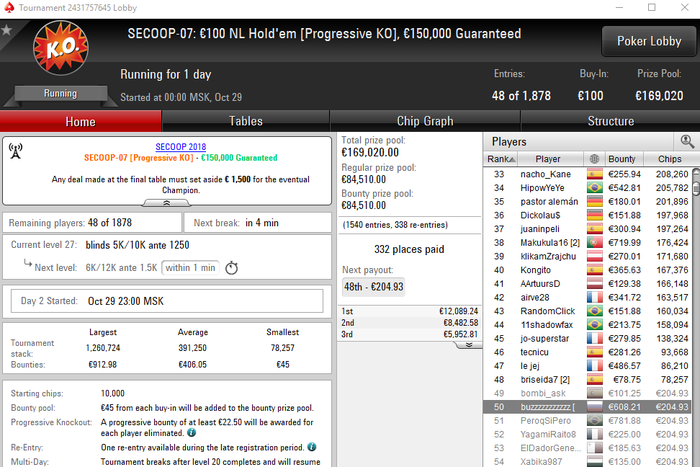Click airve28's France flag

coord(594,297)
